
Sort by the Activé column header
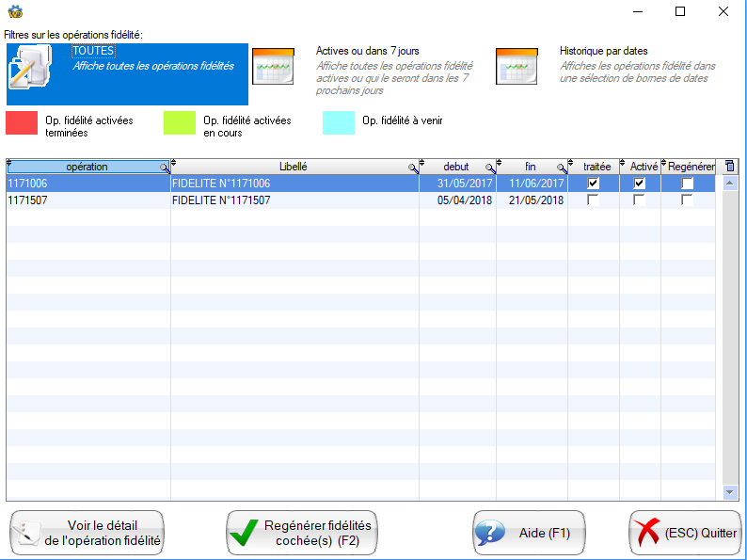coord(644,167)
